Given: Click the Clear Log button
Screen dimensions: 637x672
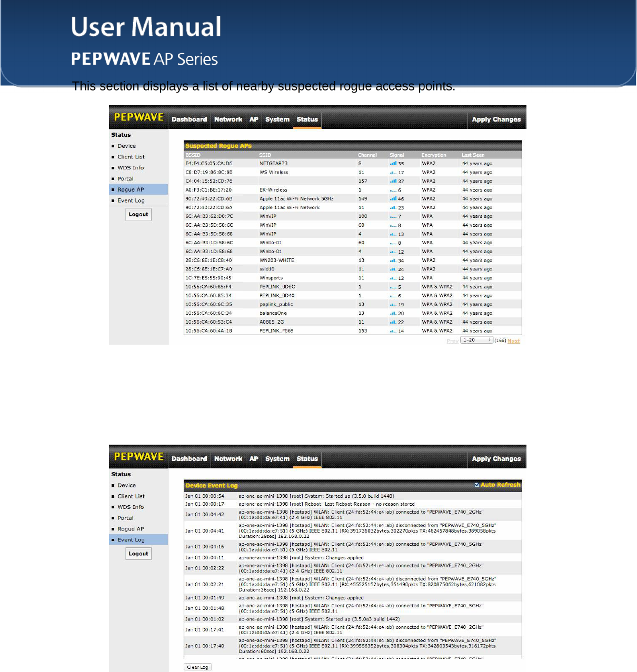Looking at the screenshot, I should pyautogui.click(x=197, y=667).
